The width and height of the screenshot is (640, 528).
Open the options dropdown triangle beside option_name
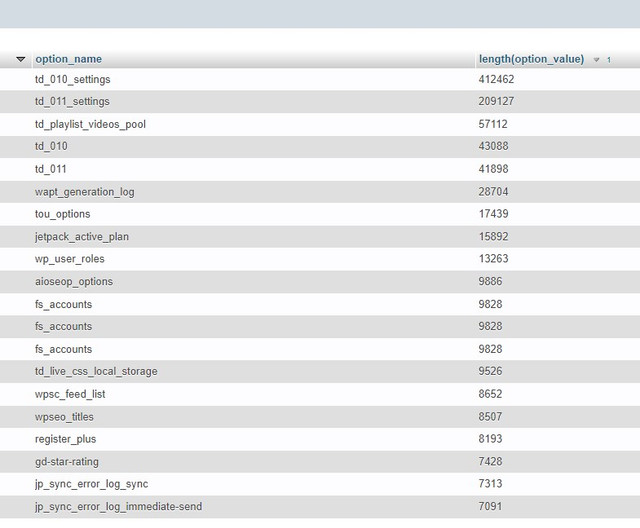(x=20, y=60)
